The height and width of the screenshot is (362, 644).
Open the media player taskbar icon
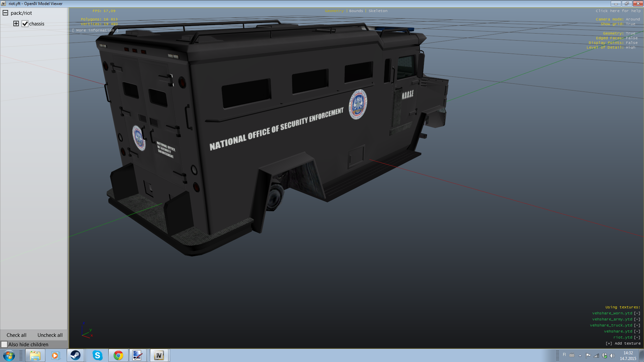coord(55,355)
